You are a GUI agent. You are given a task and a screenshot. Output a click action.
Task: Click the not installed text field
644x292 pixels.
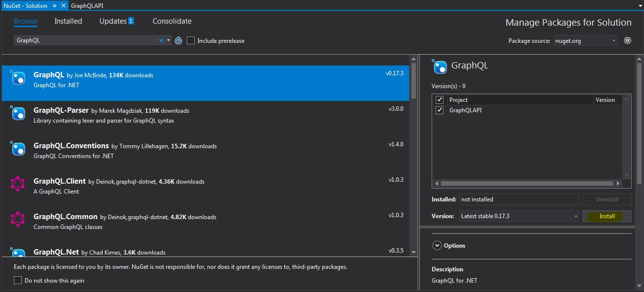coord(519,199)
